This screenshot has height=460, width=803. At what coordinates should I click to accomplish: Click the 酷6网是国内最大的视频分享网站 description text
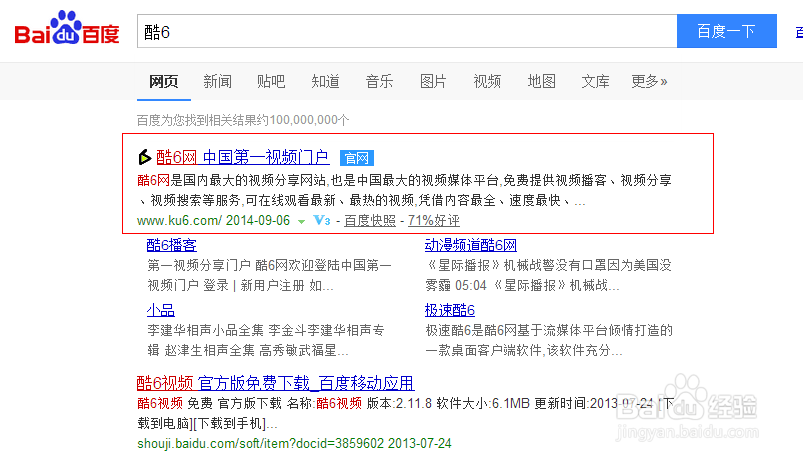pyautogui.click(x=405, y=190)
